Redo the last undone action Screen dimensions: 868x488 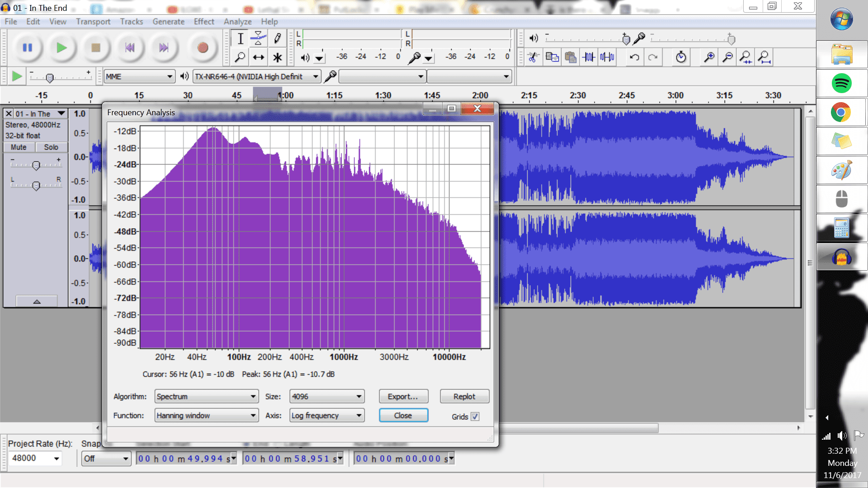(653, 57)
